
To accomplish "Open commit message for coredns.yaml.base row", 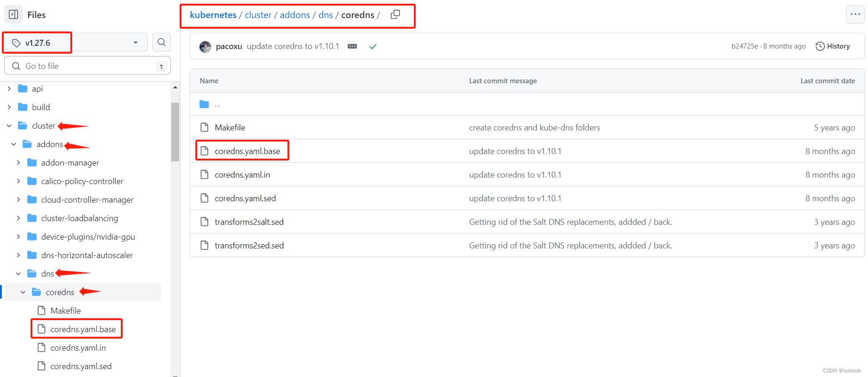I will pos(515,151).
